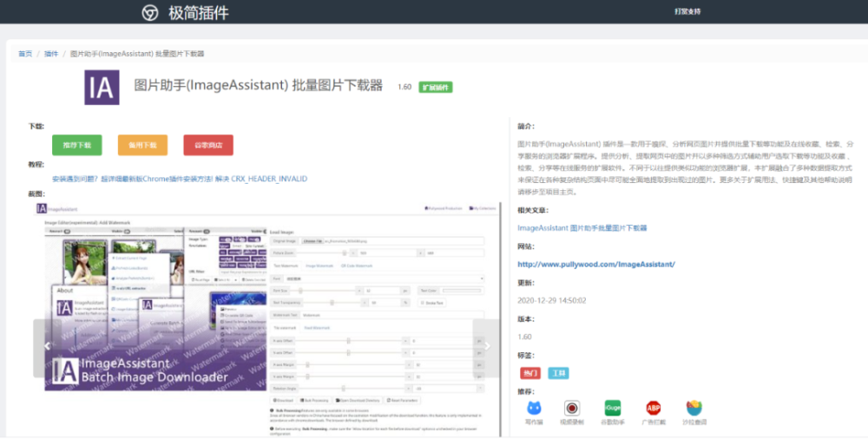Click the orange 备用下载 button
The image size is (868, 439).
[x=143, y=145]
